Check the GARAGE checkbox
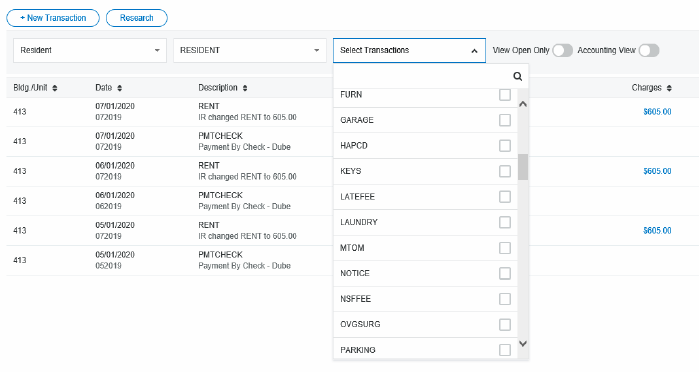The width and height of the screenshot is (699, 372). tap(505, 120)
